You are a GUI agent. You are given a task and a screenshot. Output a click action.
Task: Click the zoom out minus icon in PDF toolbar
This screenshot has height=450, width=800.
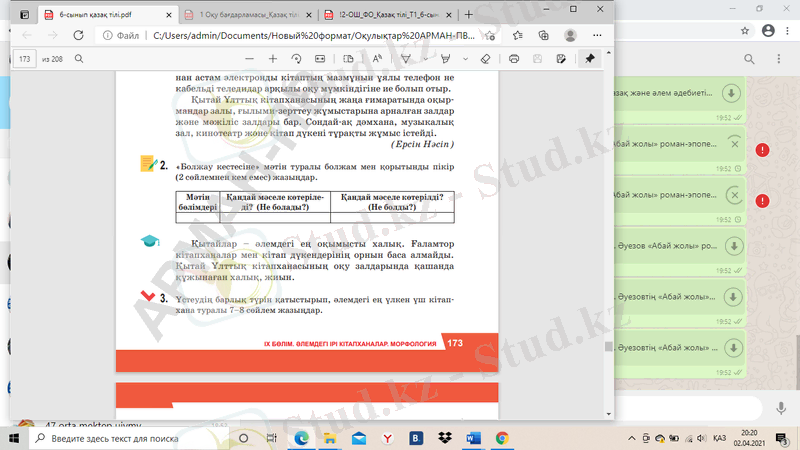pyautogui.click(x=248, y=59)
